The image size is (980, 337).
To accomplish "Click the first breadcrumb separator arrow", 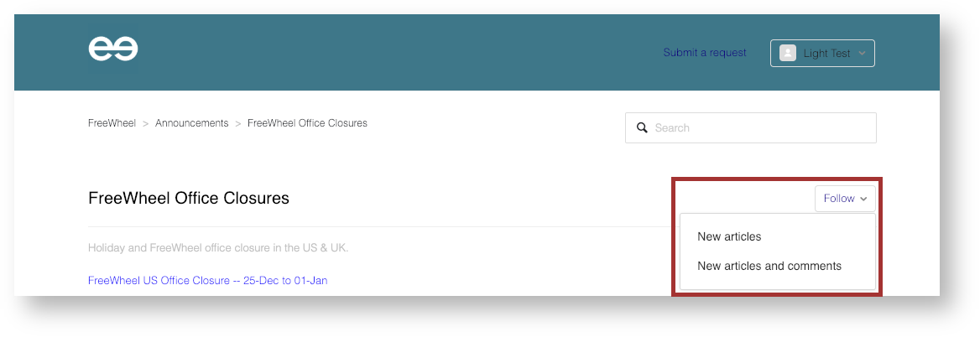I will pos(145,123).
